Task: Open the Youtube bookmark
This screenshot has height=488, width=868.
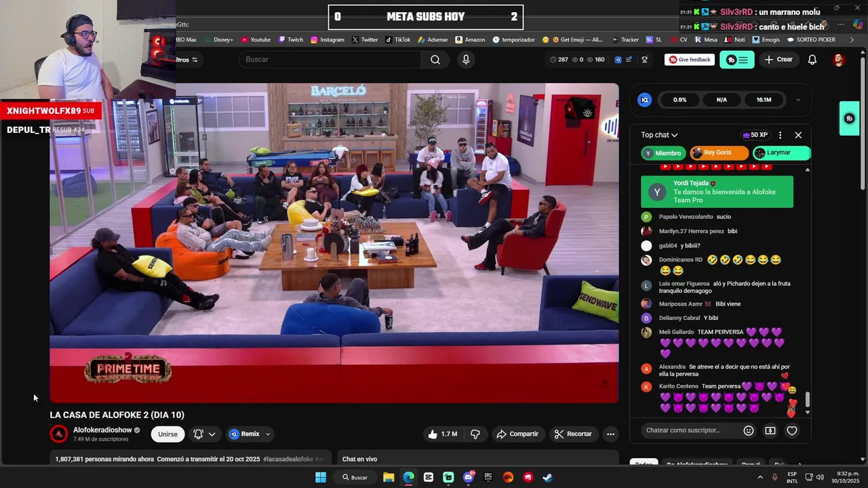Action: [256, 40]
